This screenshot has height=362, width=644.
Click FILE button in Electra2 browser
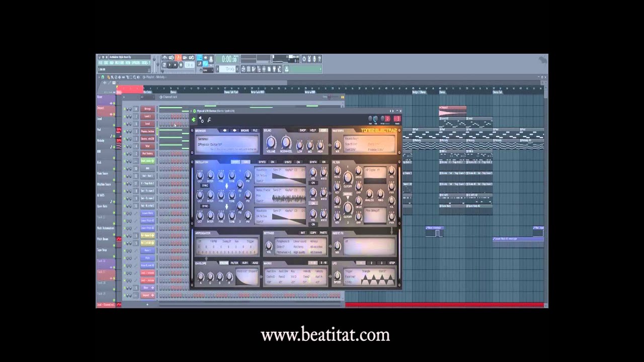click(x=255, y=130)
